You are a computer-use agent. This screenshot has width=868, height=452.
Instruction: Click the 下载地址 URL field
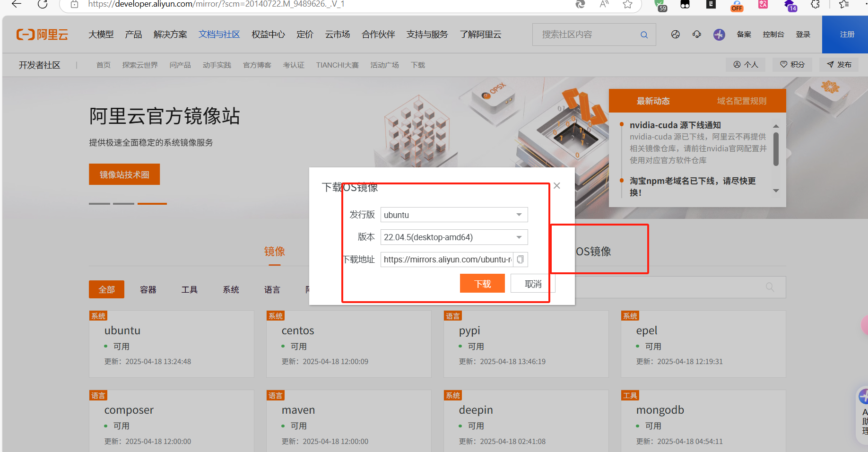pyautogui.click(x=447, y=259)
